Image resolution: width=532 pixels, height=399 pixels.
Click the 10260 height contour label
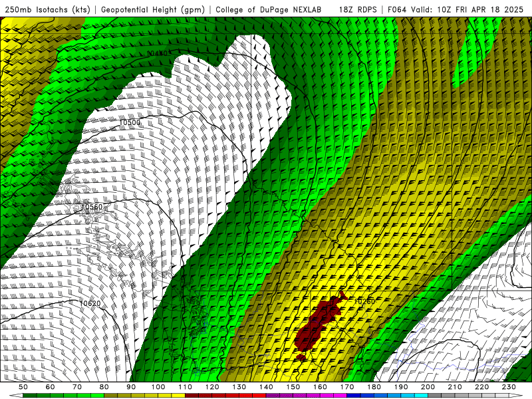click(x=364, y=302)
